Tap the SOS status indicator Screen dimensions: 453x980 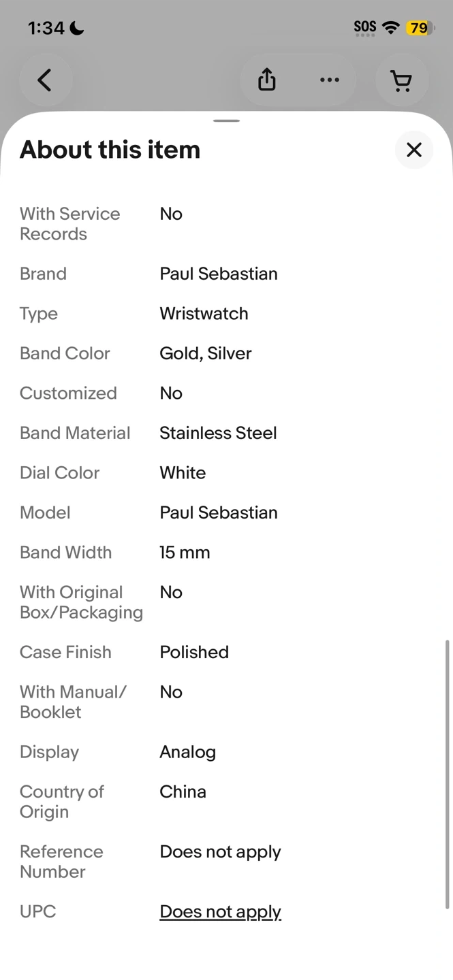[x=365, y=27]
